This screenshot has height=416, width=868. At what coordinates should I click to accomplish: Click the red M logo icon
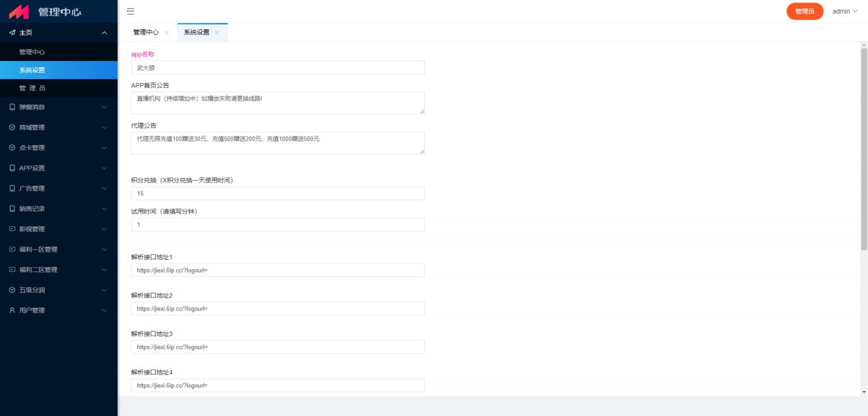(x=19, y=11)
